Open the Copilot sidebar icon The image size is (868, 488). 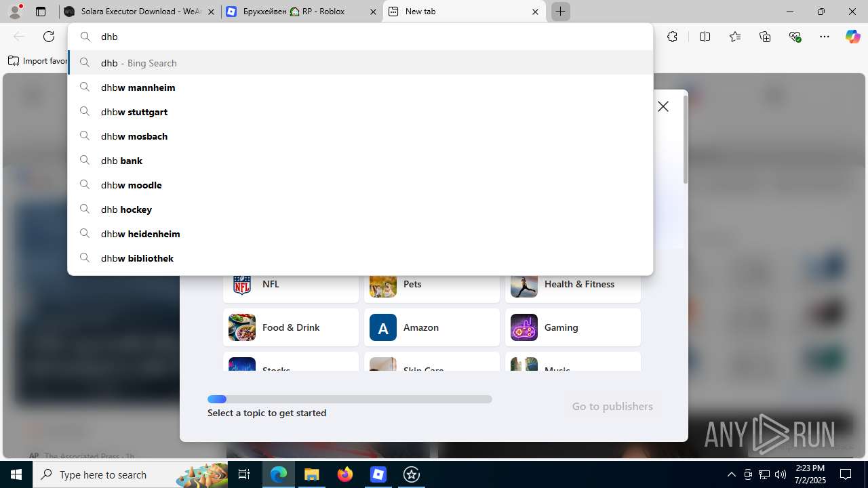[x=852, y=37]
